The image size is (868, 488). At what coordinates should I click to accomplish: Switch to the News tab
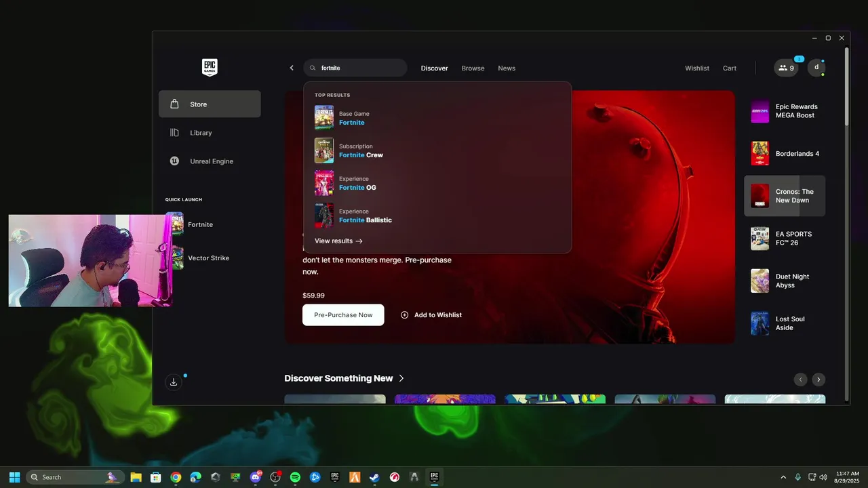pyautogui.click(x=507, y=68)
